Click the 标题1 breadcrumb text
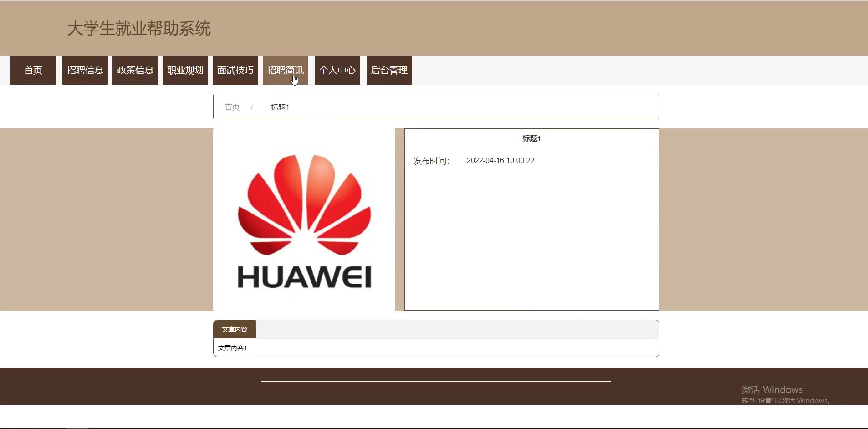 (280, 107)
